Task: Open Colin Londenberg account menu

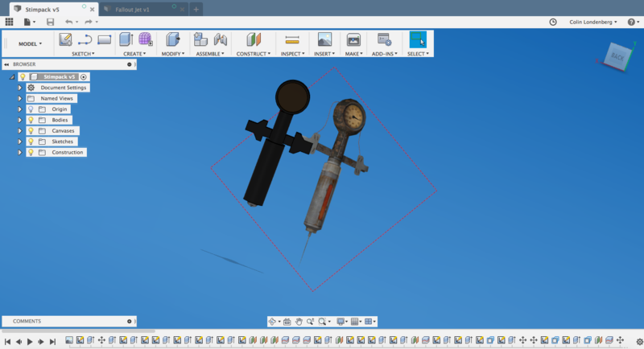Action: [x=593, y=23]
